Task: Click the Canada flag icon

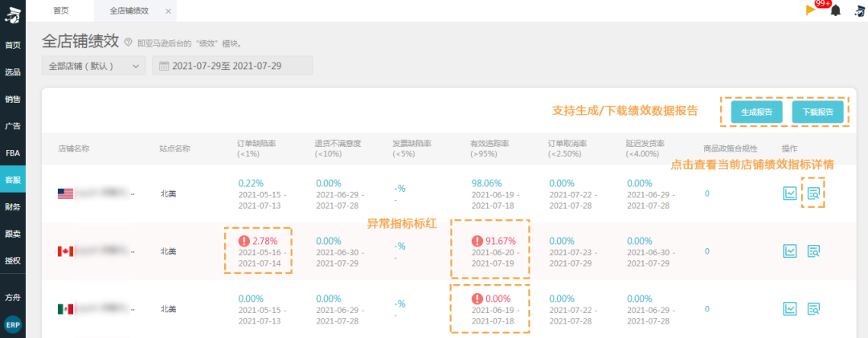Action: 65,251
